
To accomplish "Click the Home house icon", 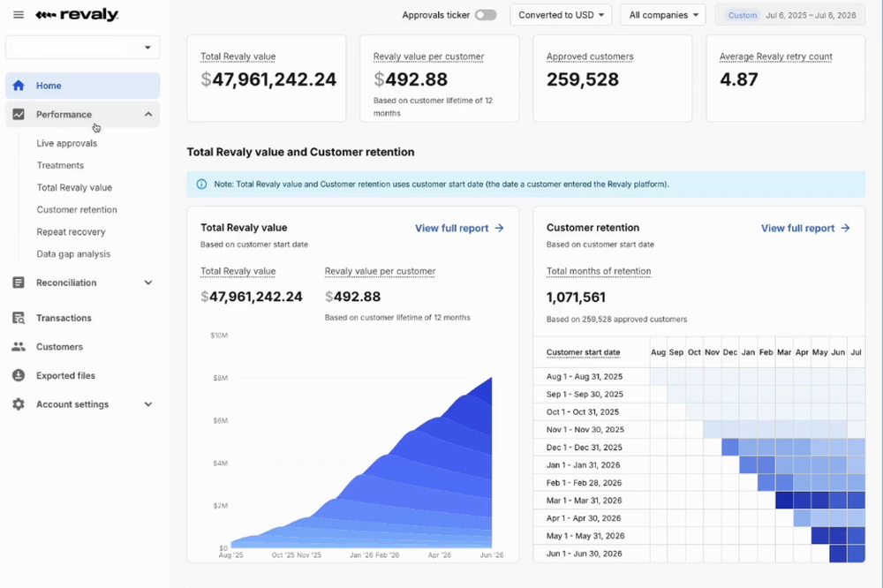I will (19, 86).
